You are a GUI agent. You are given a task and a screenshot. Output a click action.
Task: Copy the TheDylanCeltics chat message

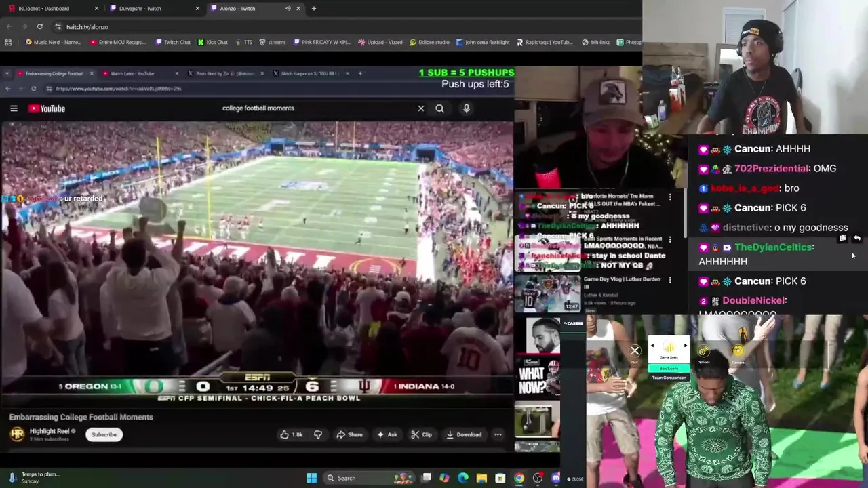(842, 239)
